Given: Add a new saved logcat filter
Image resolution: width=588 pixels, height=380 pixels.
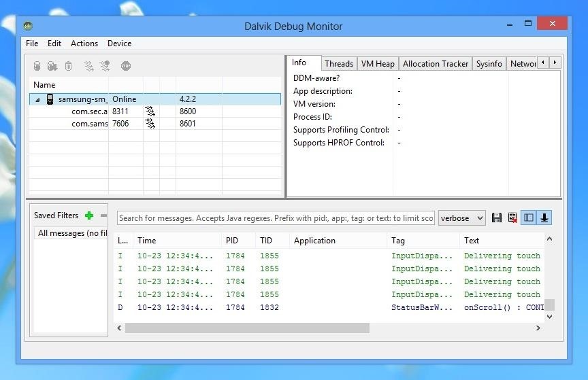Looking at the screenshot, I should [x=89, y=215].
